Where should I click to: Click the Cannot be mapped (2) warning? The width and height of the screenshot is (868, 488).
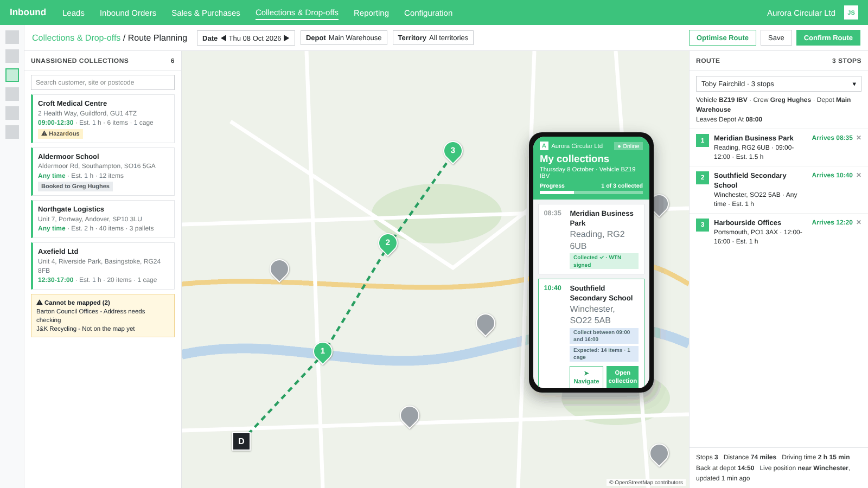pos(103,316)
